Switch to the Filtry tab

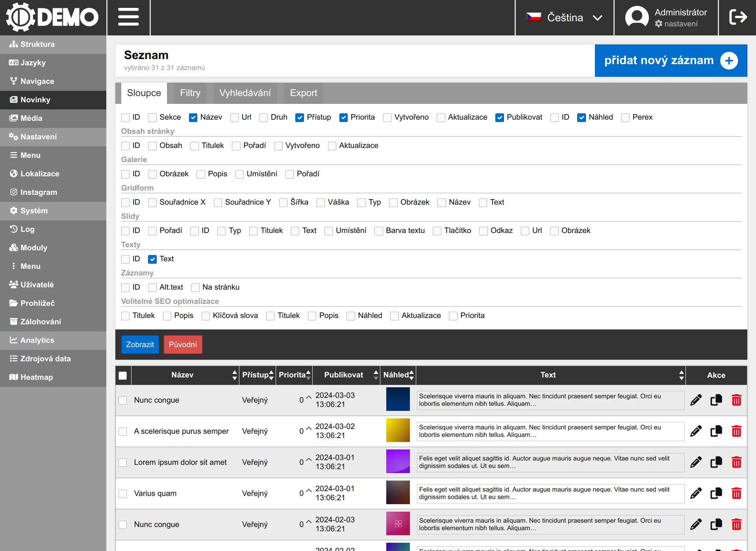[x=190, y=93]
